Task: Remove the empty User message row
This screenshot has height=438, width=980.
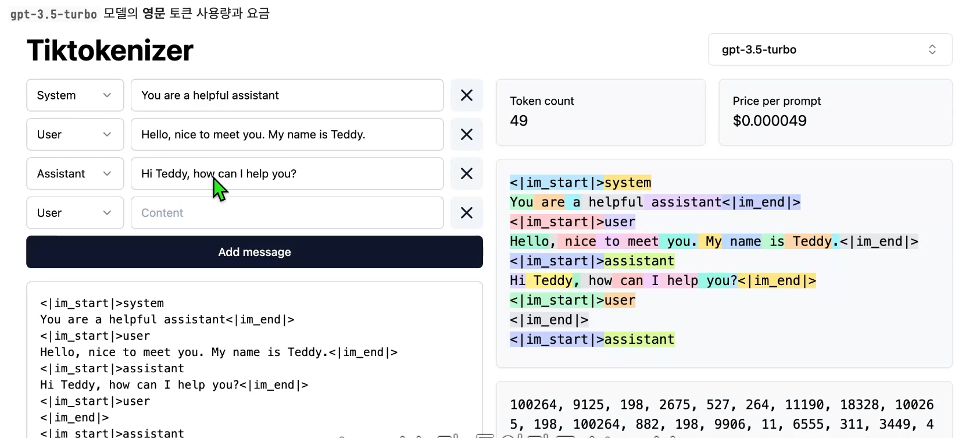Action: tap(467, 213)
